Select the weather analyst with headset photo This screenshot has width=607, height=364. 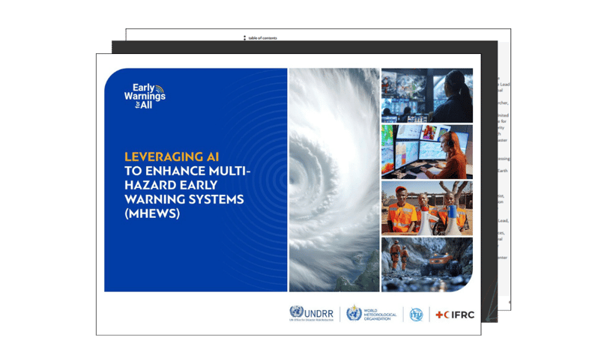(x=427, y=151)
